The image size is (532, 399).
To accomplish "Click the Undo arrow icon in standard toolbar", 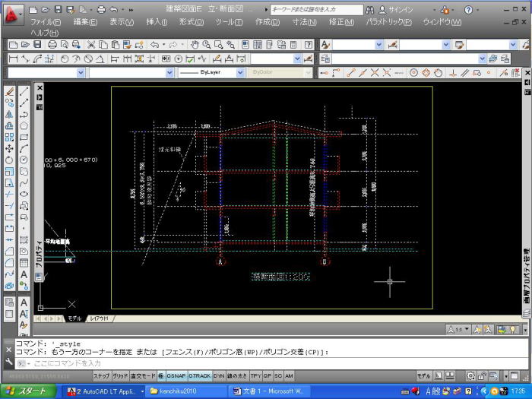I will point(155,44).
